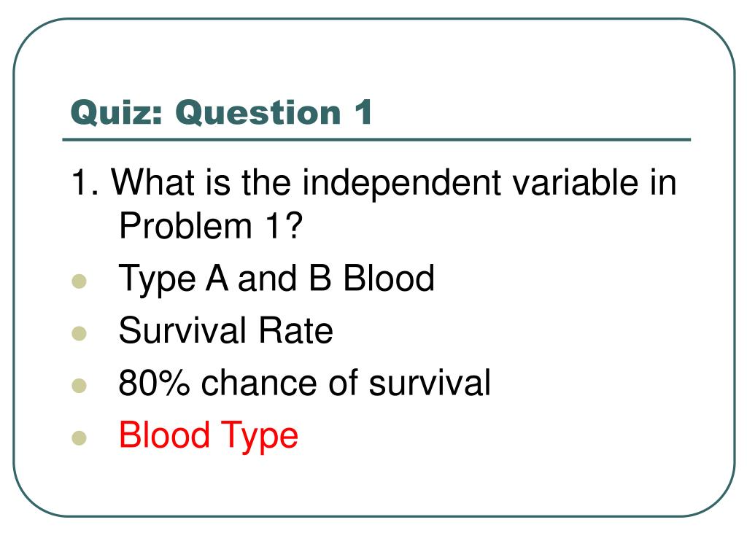This screenshot has width=747, height=560.
Task: Select the red 'Blood Type' answer
Action: click(208, 435)
